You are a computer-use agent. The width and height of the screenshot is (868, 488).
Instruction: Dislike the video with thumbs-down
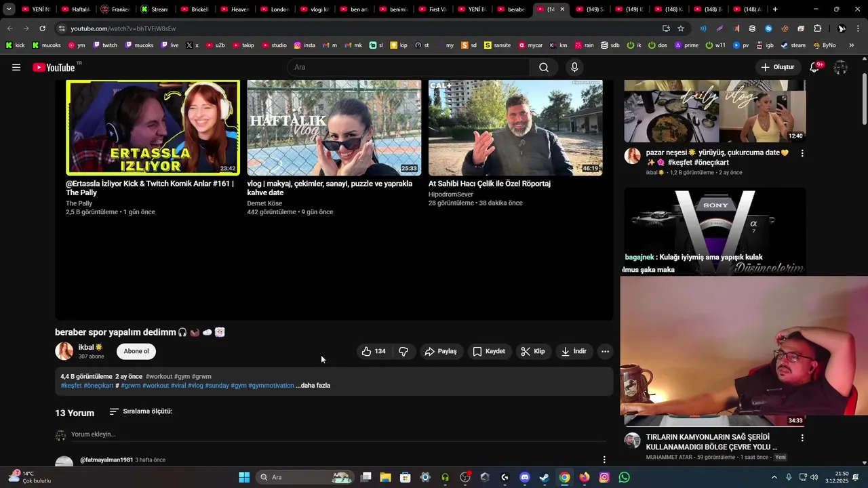403,351
